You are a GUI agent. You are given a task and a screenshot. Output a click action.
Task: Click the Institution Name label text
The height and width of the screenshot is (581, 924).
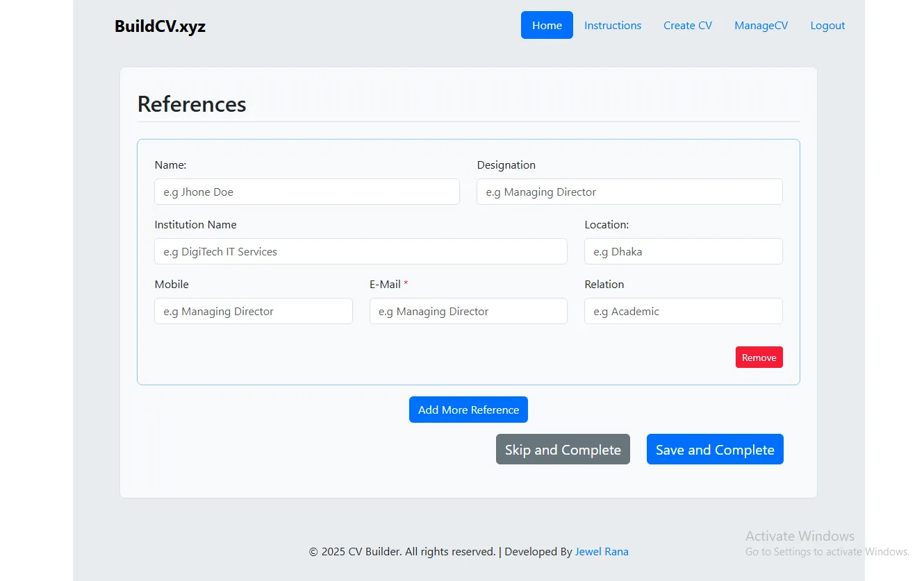click(195, 225)
